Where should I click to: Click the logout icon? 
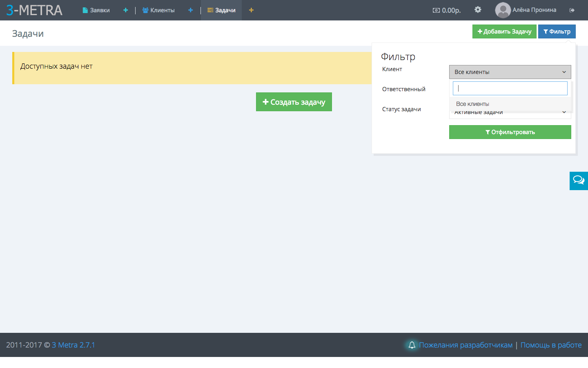(572, 10)
